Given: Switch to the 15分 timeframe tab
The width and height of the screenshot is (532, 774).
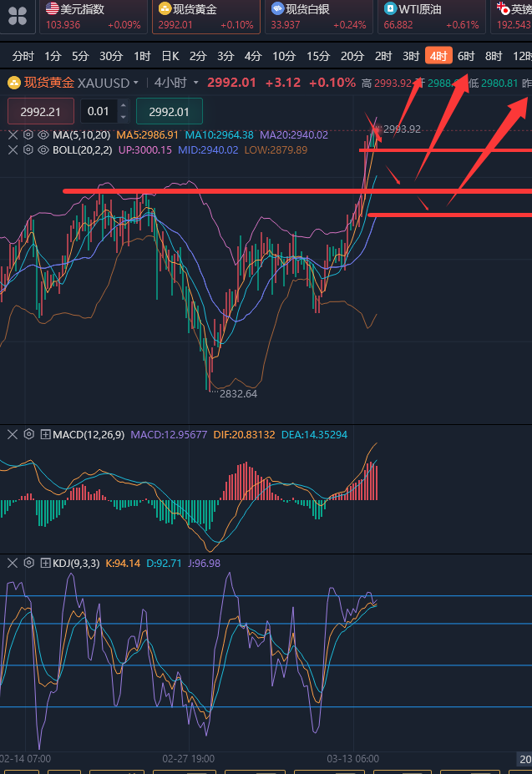Looking at the screenshot, I should [317, 56].
